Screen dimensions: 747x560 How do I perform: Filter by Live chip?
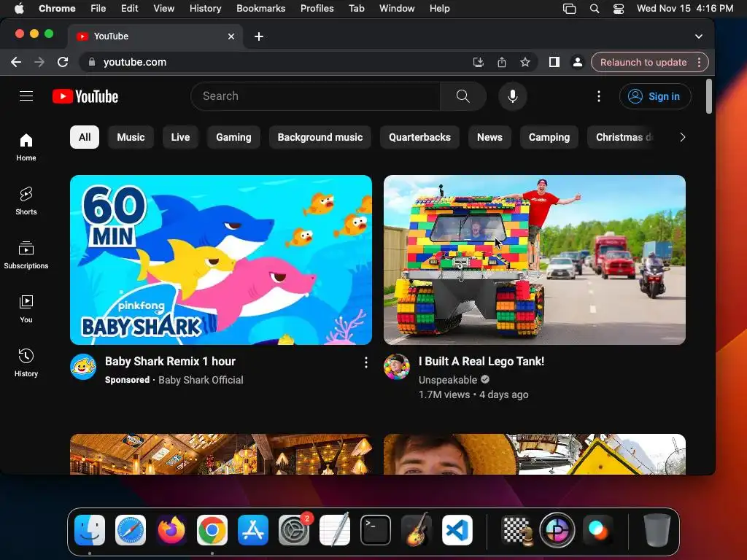pos(180,137)
